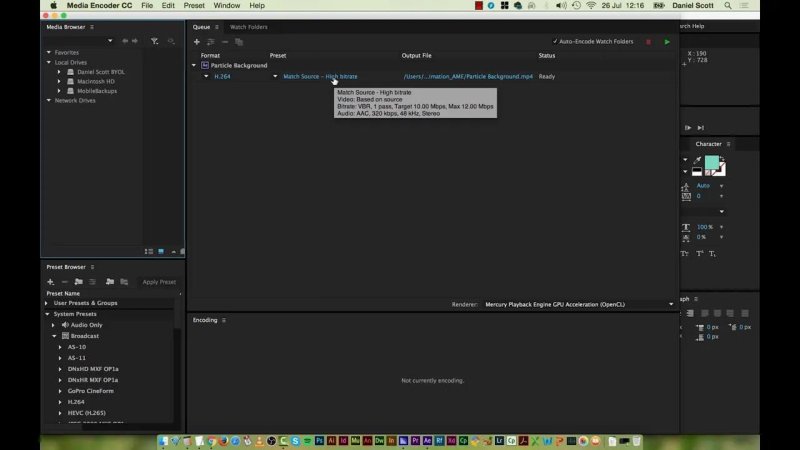Screen dimensions: 800x450
Task: Expand Audio Only presets
Action: pos(53,325)
